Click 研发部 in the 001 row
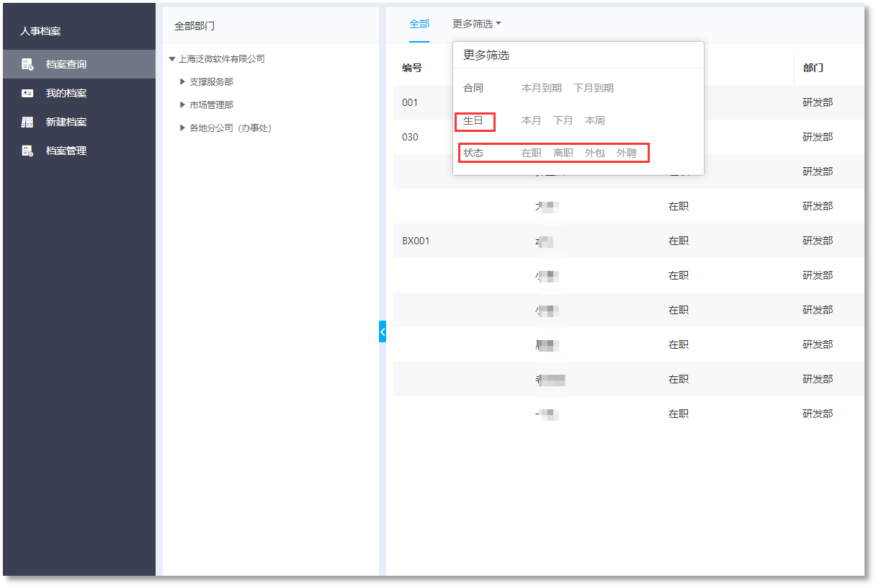876x588 pixels. 818,102
